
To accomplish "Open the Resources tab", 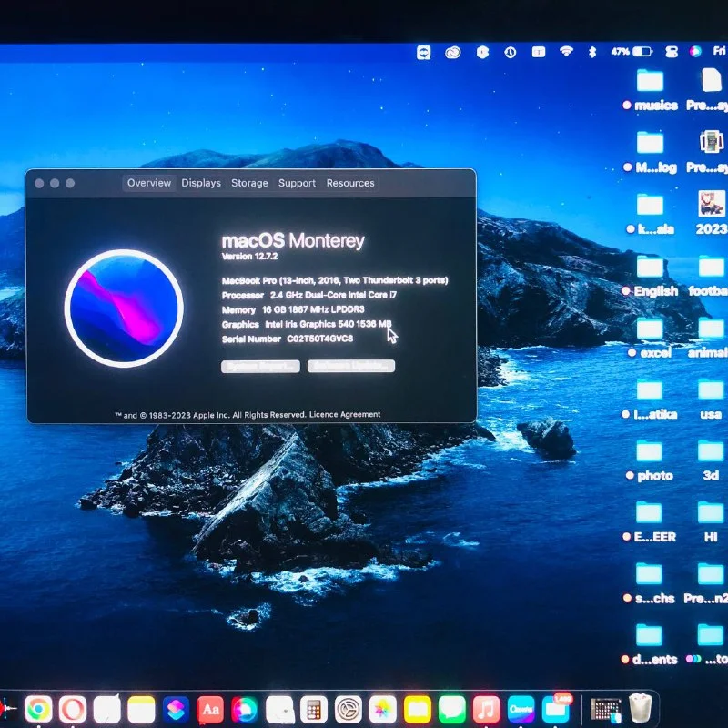I will (350, 183).
